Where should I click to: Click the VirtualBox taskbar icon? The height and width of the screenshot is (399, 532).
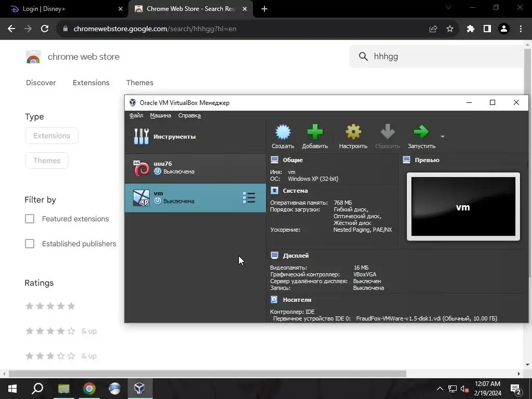point(139,389)
